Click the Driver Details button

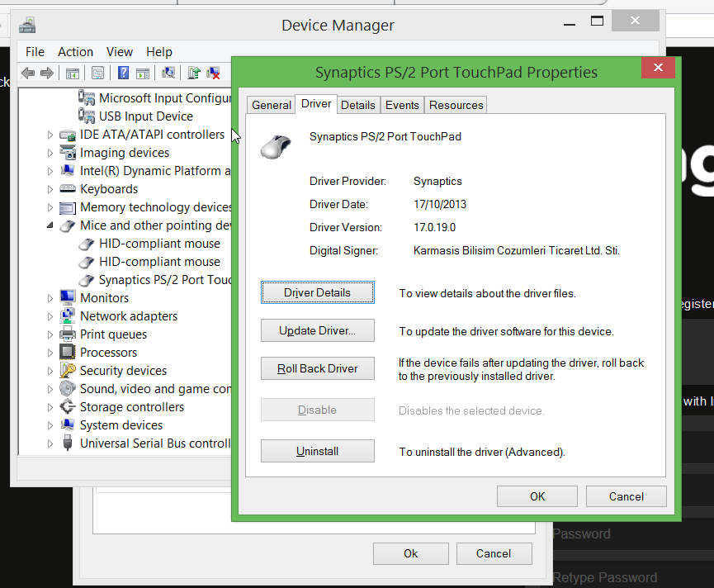[x=318, y=292]
